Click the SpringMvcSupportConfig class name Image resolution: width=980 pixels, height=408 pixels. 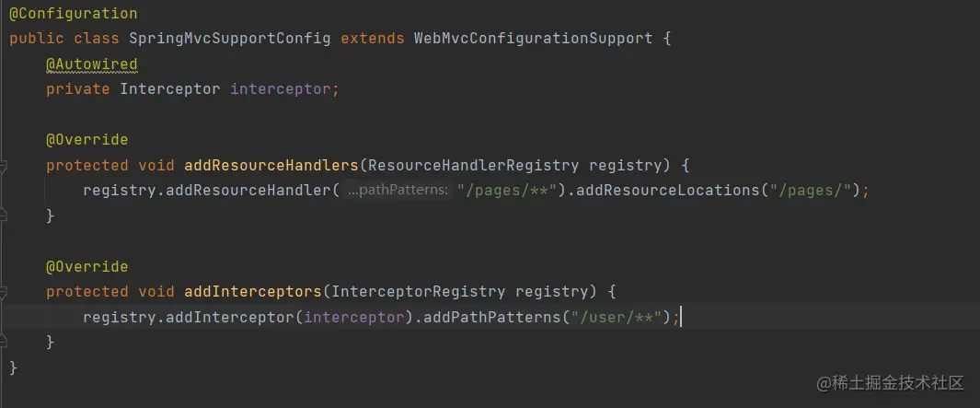click(235, 40)
